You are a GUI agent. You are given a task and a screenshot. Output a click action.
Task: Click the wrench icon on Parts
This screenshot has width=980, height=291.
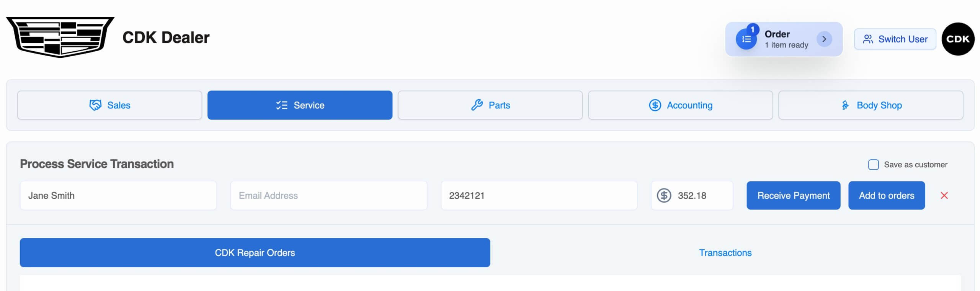tap(477, 105)
